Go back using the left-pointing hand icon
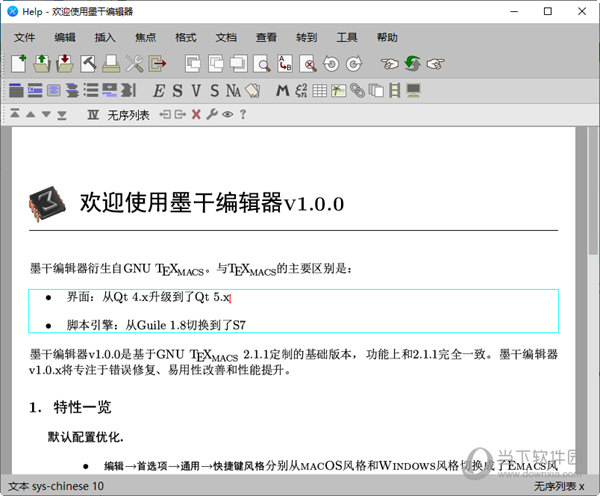The image size is (600, 496). 390,64
